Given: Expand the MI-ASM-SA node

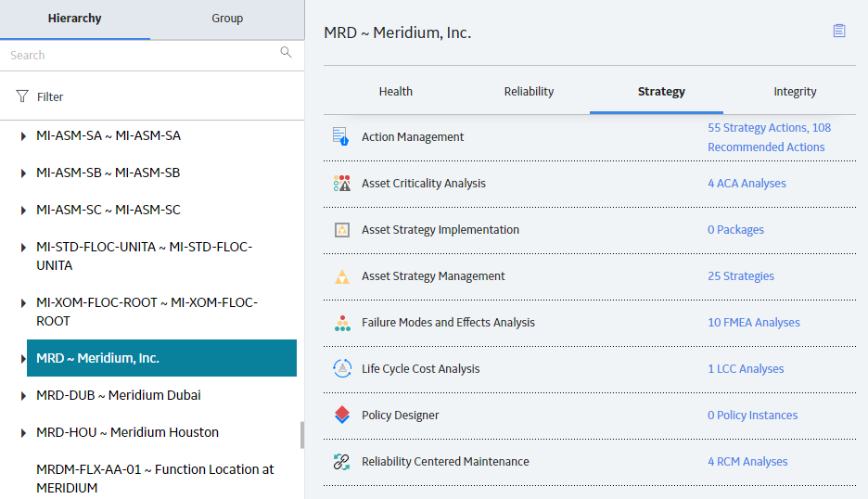Looking at the screenshot, I should pyautogui.click(x=22, y=136).
